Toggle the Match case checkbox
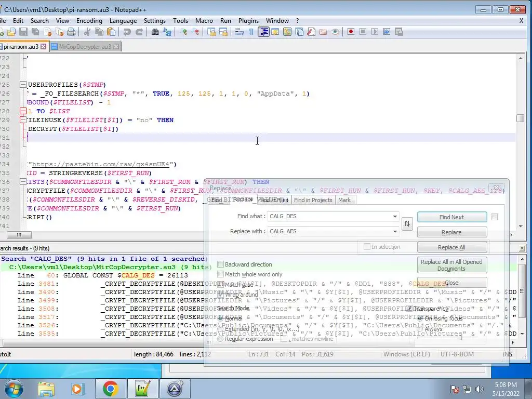532x399 pixels. (220, 284)
